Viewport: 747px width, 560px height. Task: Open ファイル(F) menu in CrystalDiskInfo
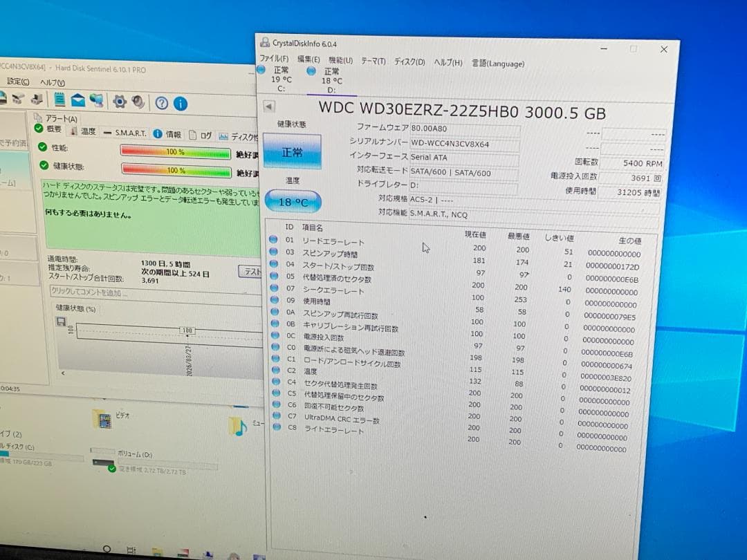pyautogui.click(x=274, y=58)
